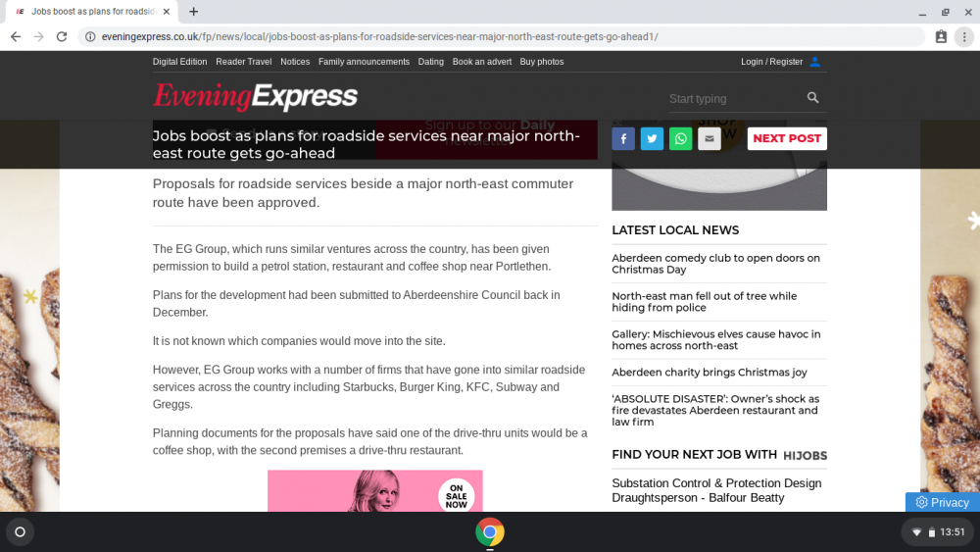Open system tray showing 13:51
This screenshot has height=552, width=980.
coord(938,532)
